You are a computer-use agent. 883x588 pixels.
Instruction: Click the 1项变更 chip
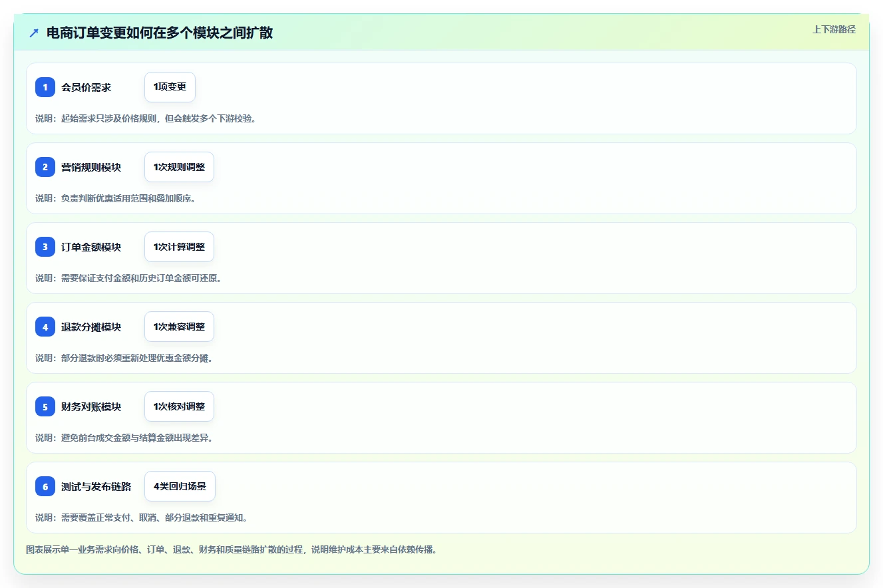[x=170, y=87]
